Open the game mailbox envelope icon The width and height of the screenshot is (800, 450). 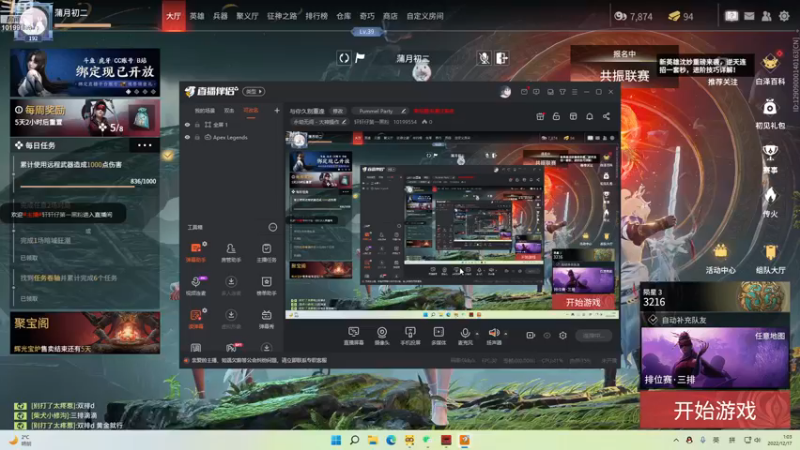coord(749,16)
